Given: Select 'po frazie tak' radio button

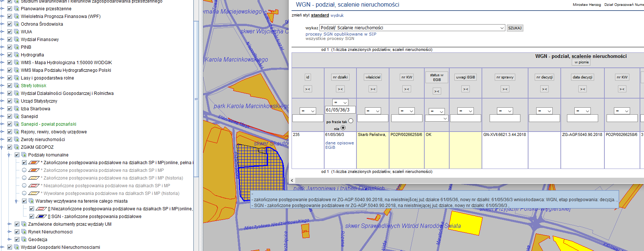Looking at the screenshot, I should point(351,121).
